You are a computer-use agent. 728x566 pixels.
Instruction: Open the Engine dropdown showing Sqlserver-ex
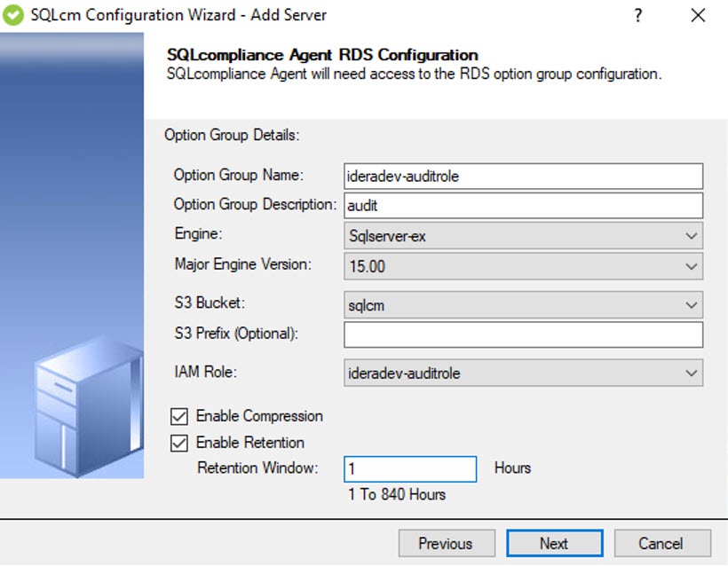point(523,236)
